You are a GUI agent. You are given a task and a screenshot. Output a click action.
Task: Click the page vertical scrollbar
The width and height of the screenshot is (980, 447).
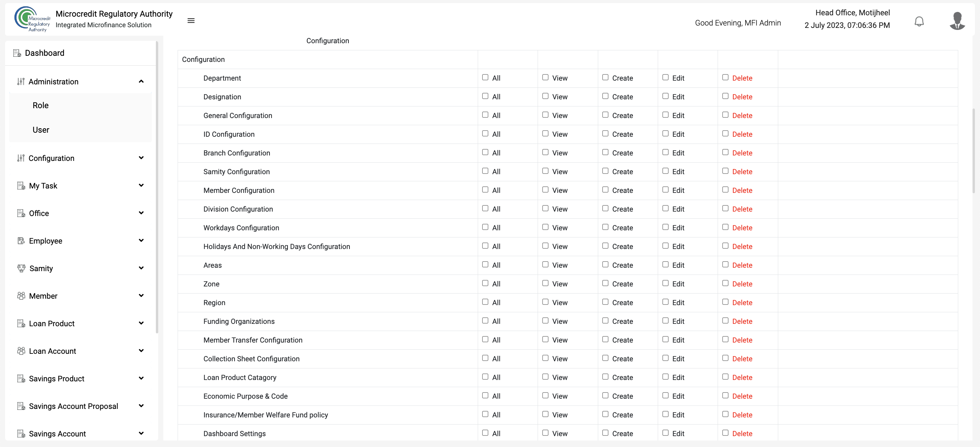tap(974, 150)
